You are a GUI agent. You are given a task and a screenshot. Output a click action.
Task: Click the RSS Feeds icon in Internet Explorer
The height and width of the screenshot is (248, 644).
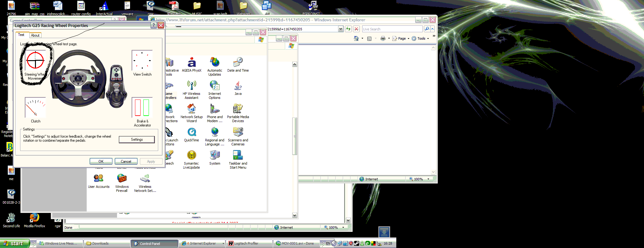coord(369,38)
